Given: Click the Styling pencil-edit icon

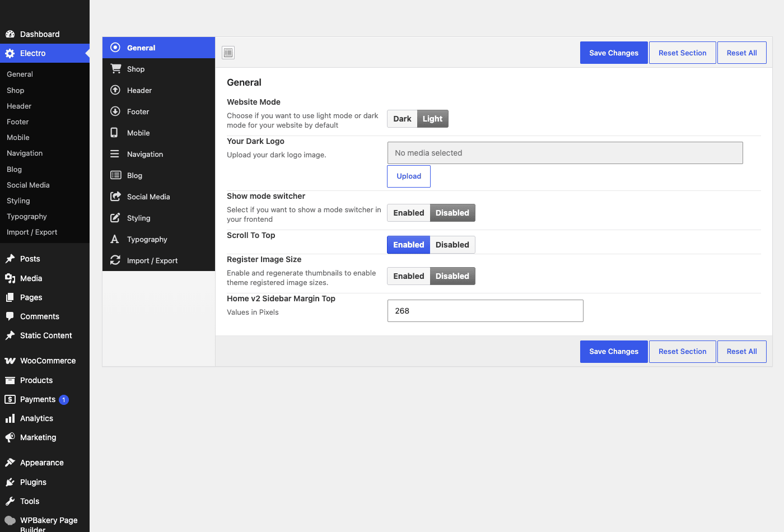Looking at the screenshot, I should pyautogui.click(x=115, y=217).
